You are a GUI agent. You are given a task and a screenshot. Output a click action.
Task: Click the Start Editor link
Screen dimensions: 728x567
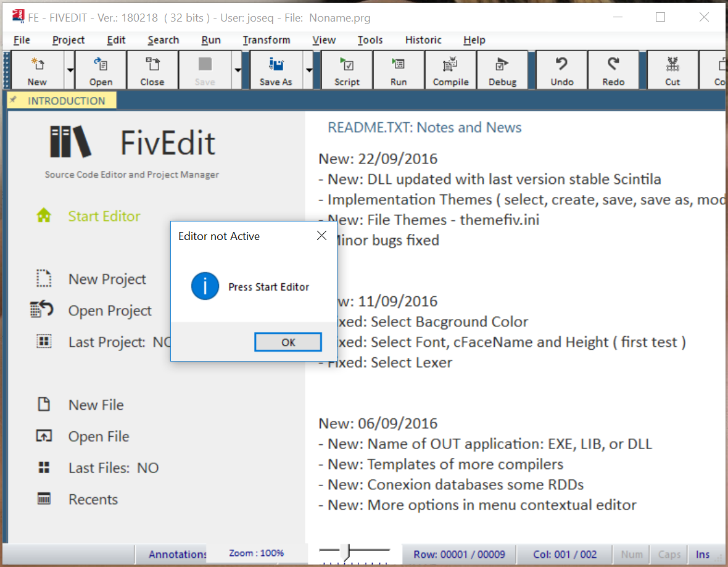[x=104, y=217]
